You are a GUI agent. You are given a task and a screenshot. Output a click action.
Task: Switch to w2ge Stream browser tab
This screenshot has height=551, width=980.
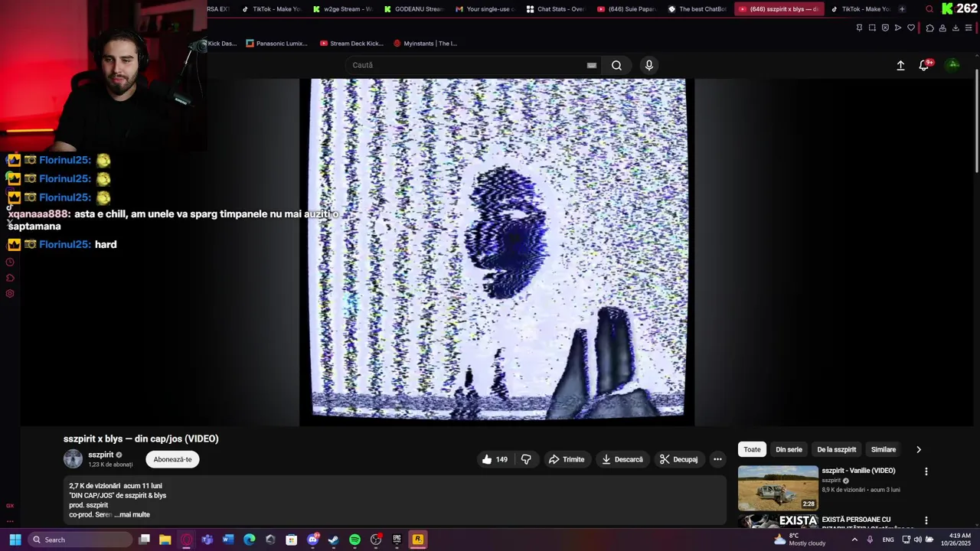pyautogui.click(x=343, y=9)
